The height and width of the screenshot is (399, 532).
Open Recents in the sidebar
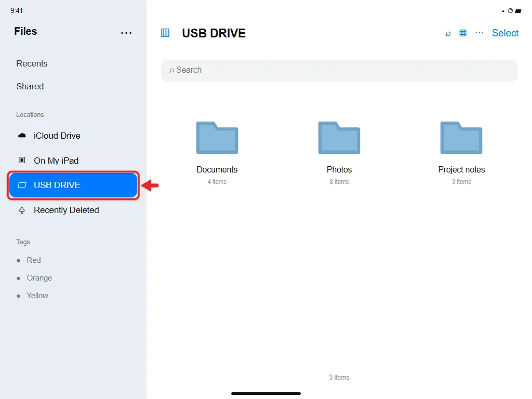32,63
